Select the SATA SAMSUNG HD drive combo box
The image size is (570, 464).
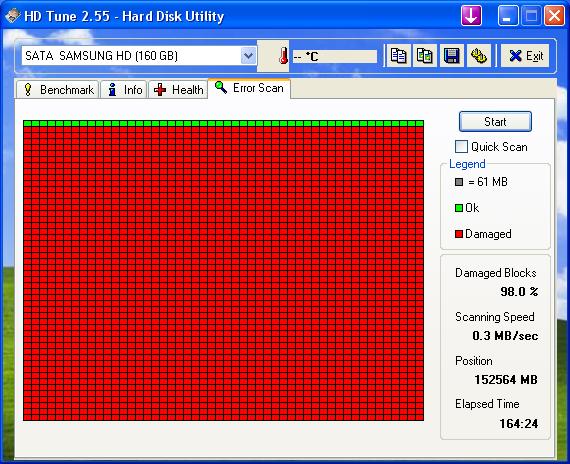(139, 56)
